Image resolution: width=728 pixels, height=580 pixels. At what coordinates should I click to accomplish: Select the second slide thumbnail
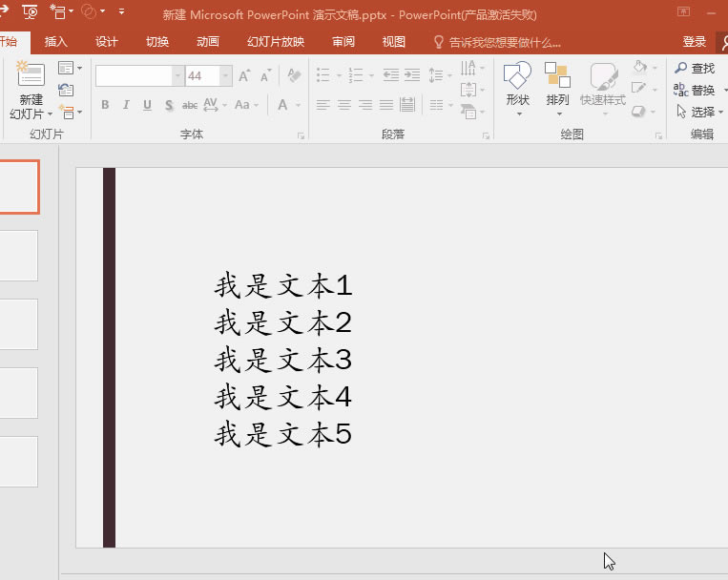pos(19,255)
